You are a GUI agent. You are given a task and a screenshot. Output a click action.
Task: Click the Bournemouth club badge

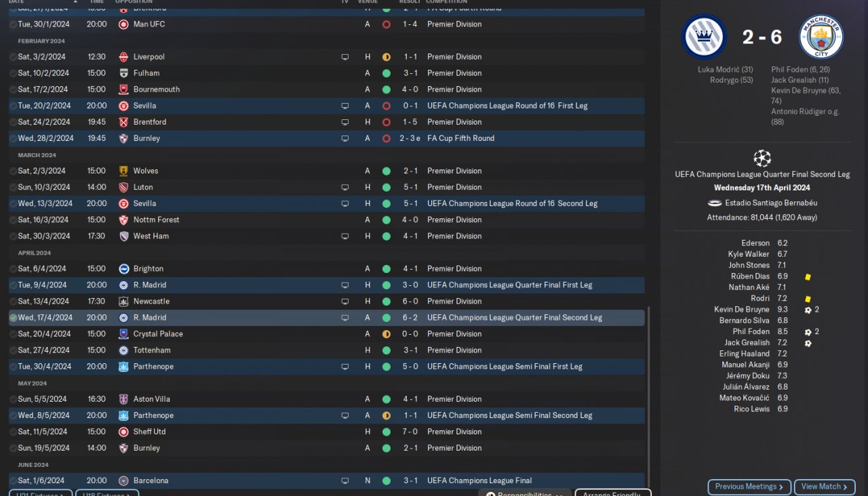point(123,89)
